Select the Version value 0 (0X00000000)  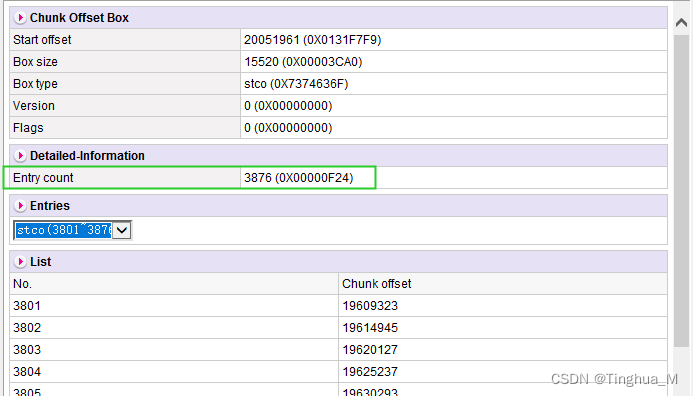(288, 106)
